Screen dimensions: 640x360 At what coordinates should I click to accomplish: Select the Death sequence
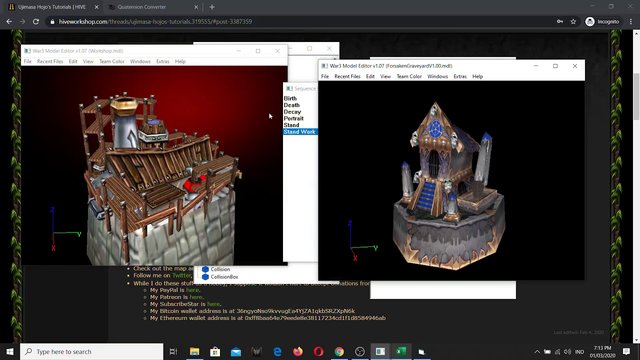click(291, 105)
